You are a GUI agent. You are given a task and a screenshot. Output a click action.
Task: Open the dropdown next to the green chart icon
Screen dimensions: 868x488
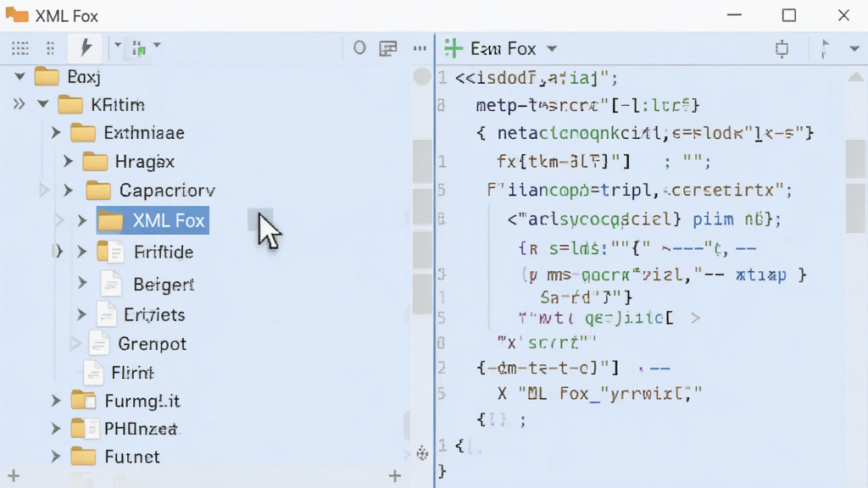157,44
